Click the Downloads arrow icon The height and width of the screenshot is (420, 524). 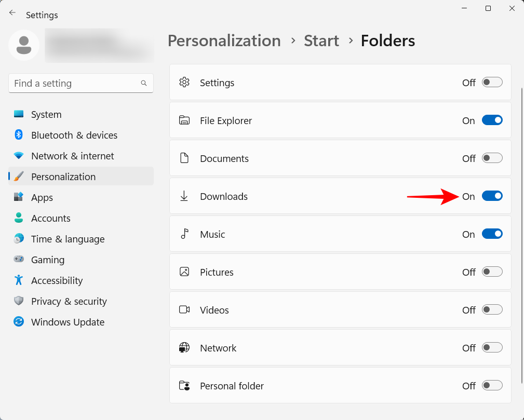(184, 196)
